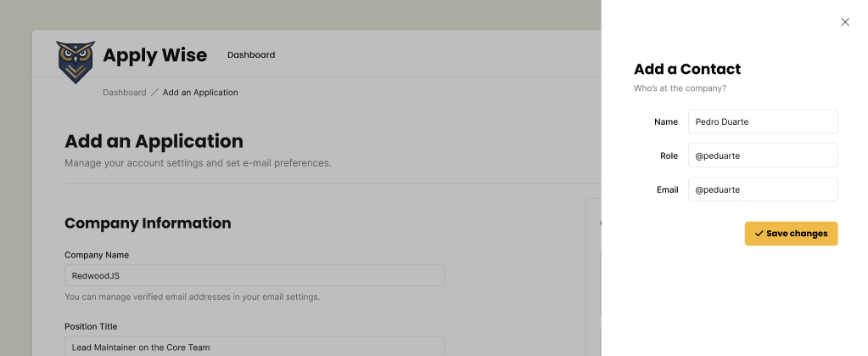This screenshot has height=356, width=868.
Task: Select the Email input in contact panel
Action: [x=762, y=189]
